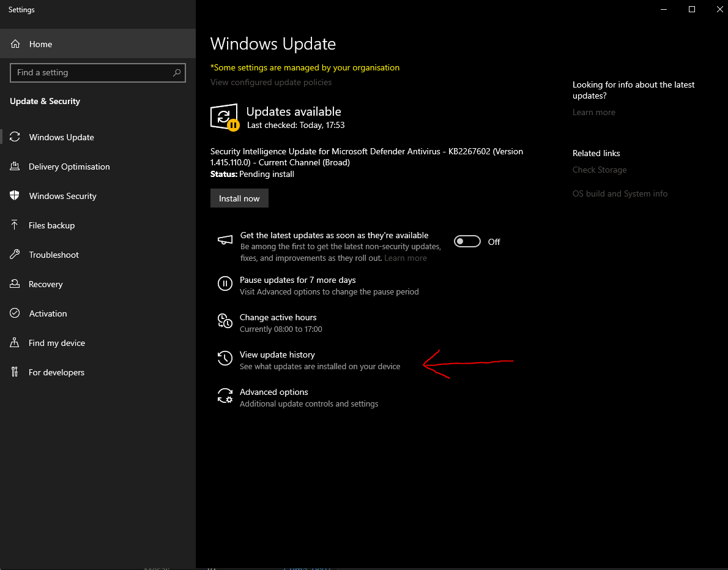Open OS build and System info link
Screen dimensions: 728x570
coord(620,193)
